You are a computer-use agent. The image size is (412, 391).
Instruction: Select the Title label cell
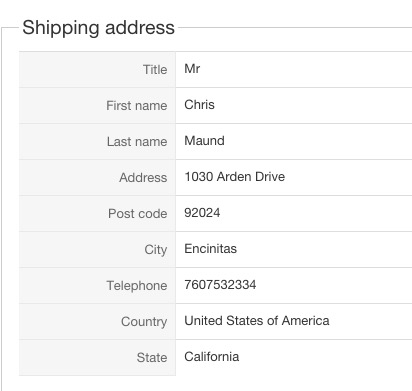point(97,69)
